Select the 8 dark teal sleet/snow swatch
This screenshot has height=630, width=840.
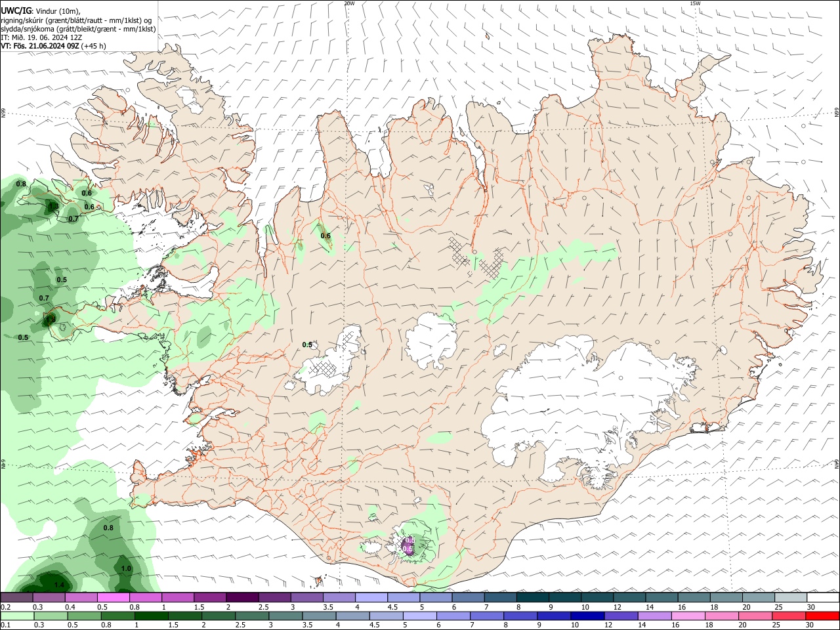pyautogui.click(x=532, y=597)
